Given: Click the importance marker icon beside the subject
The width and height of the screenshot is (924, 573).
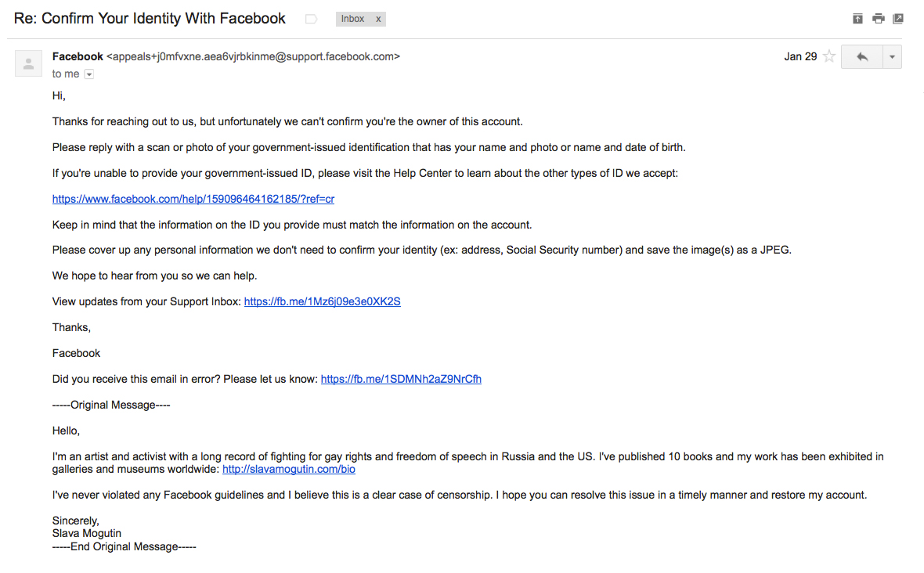Looking at the screenshot, I should coord(311,20).
